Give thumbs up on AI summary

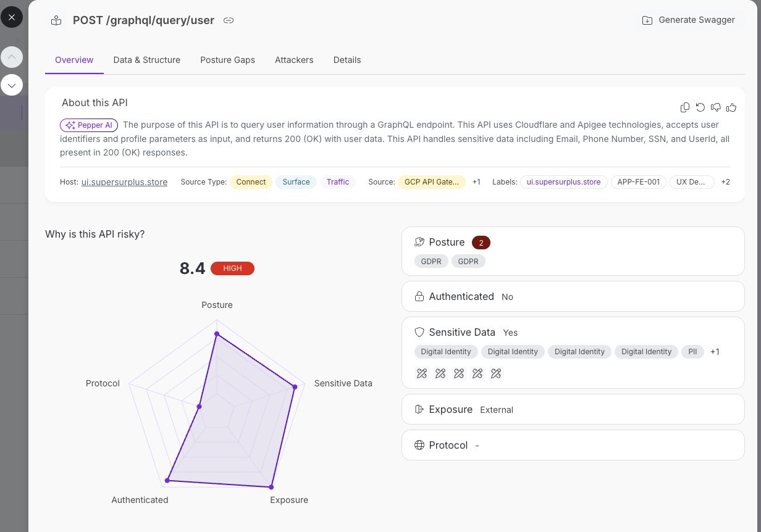[731, 107]
